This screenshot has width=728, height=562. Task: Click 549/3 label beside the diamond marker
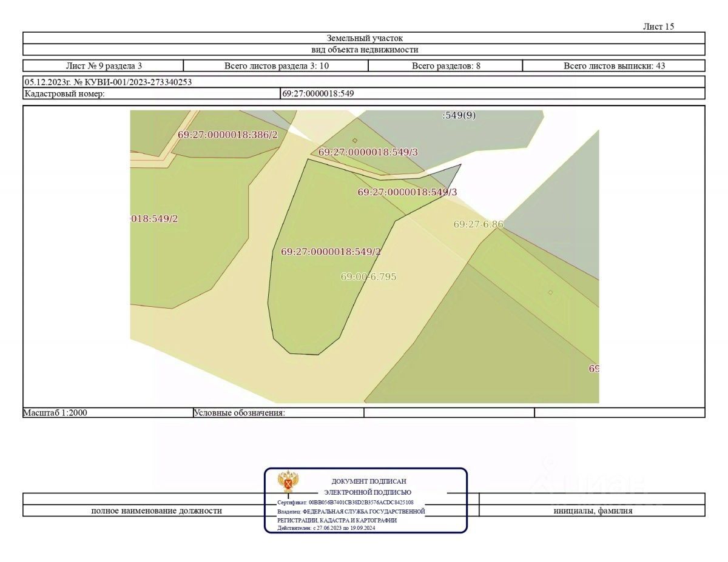tap(368, 152)
